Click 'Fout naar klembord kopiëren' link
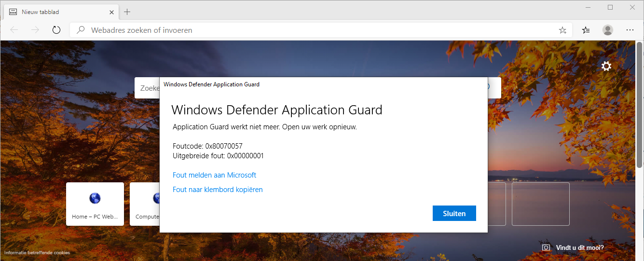Image resolution: width=644 pixels, height=261 pixels. click(x=218, y=190)
